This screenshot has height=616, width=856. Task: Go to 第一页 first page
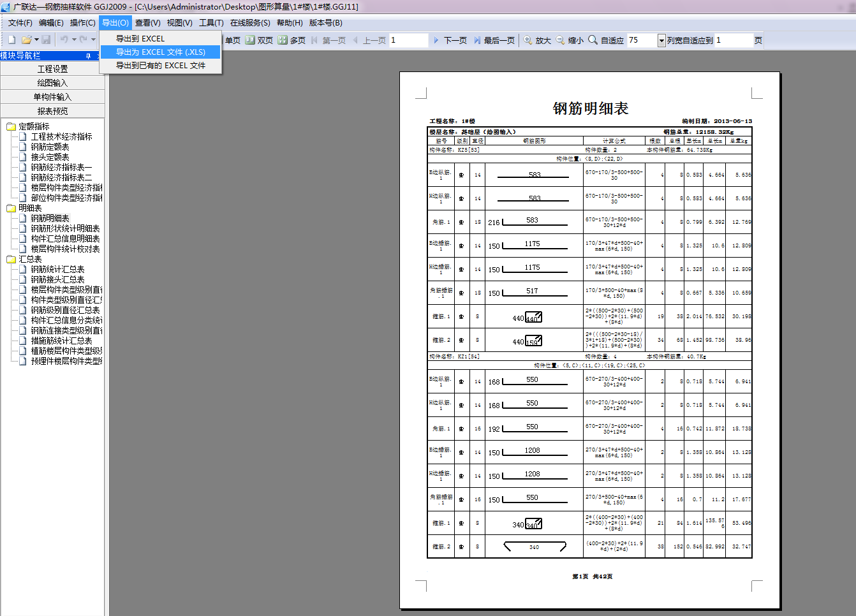pyautogui.click(x=328, y=40)
